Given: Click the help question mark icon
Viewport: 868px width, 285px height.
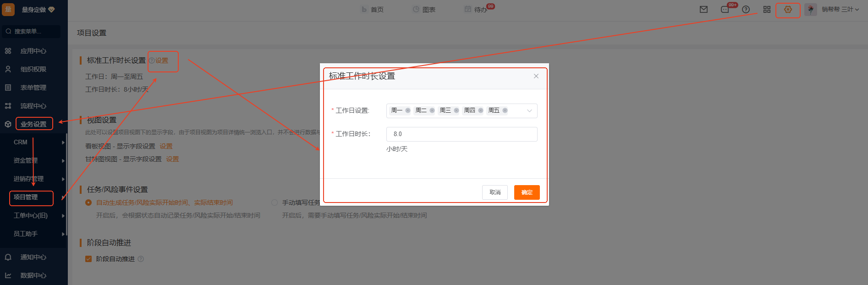Looking at the screenshot, I should [x=746, y=10].
